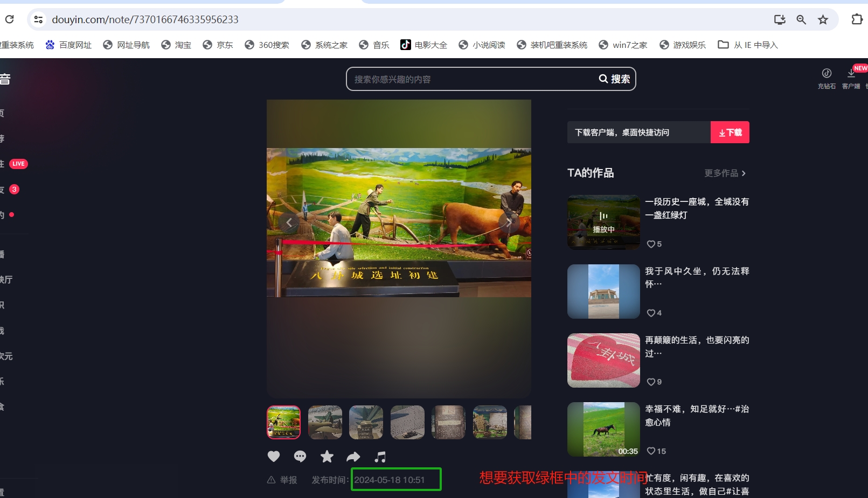Click the 9 likes count
This screenshot has height=498, width=868.
(654, 382)
